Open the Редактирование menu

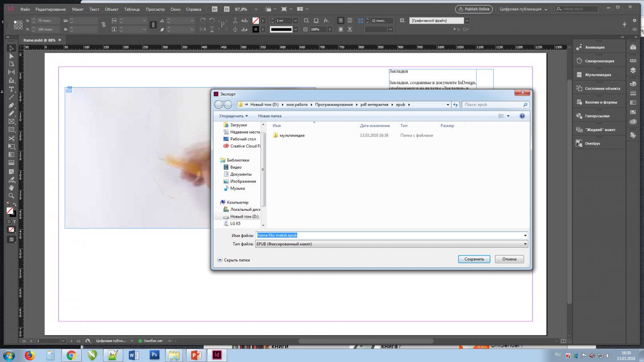(x=51, y=9)
